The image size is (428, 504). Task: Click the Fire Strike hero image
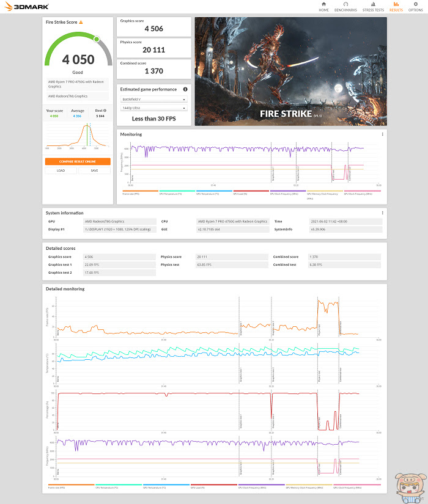point(291,71)
